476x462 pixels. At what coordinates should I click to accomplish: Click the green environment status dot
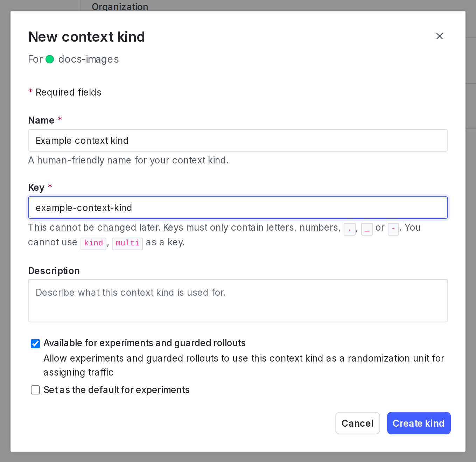coord(50,59)
